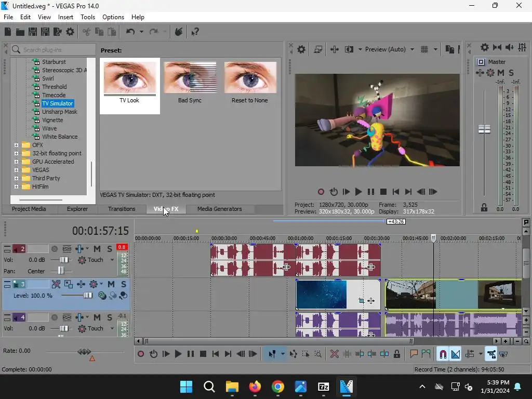This screenshot has height=399, width=532.
Task: Click the What's This help icon
Action: (195, 32)
